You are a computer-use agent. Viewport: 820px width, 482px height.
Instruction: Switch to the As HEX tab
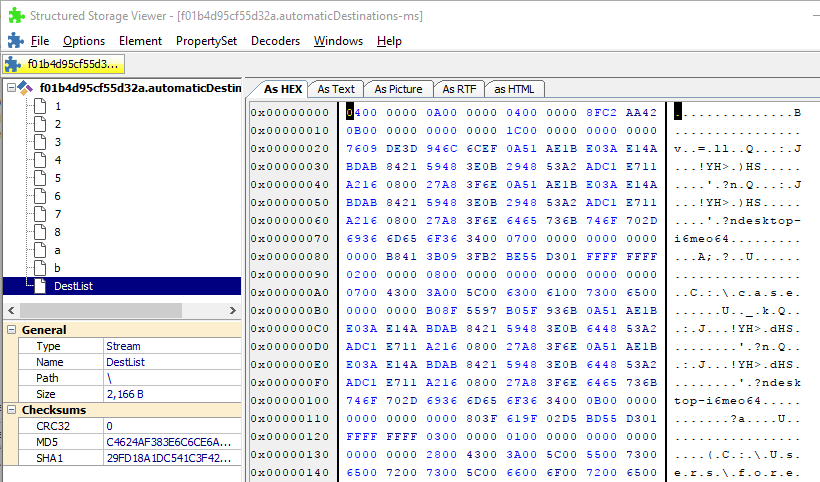[282, 89]
